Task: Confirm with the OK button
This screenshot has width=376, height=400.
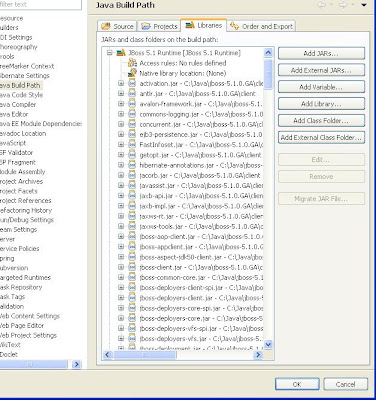Action: tap(297, 384)
